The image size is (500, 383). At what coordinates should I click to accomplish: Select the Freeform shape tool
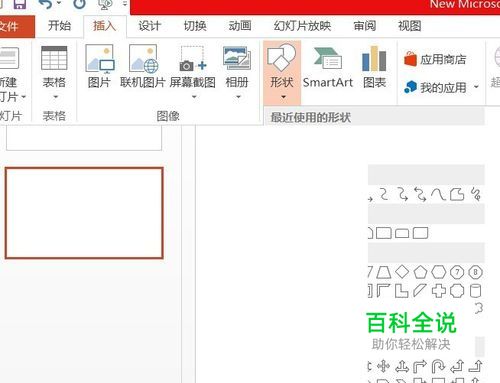coord(457,194)
